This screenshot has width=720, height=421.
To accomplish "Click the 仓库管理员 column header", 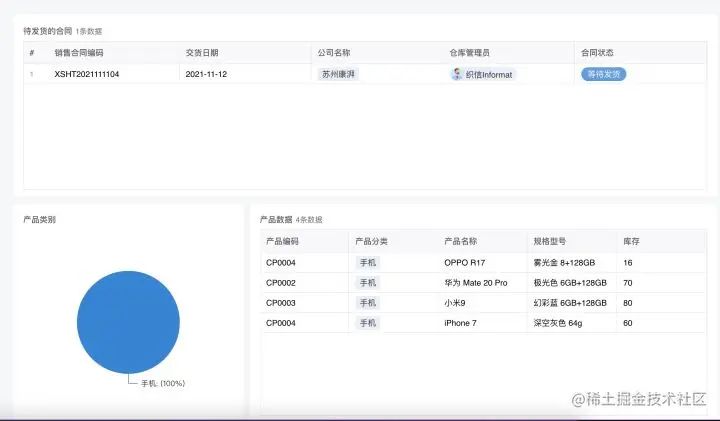I will 469,52.
